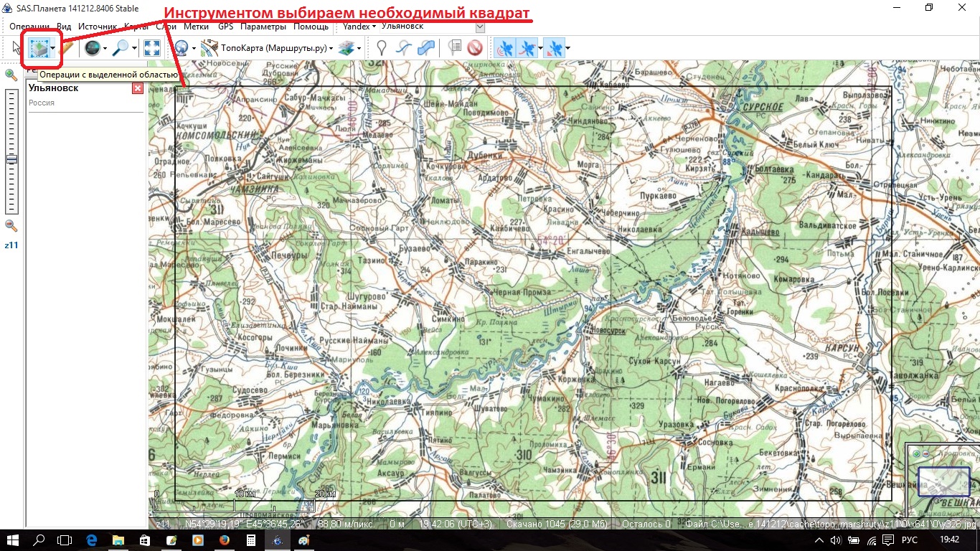
Task: Toggle the GPS receiver connect button
Action: click(506, 48)
